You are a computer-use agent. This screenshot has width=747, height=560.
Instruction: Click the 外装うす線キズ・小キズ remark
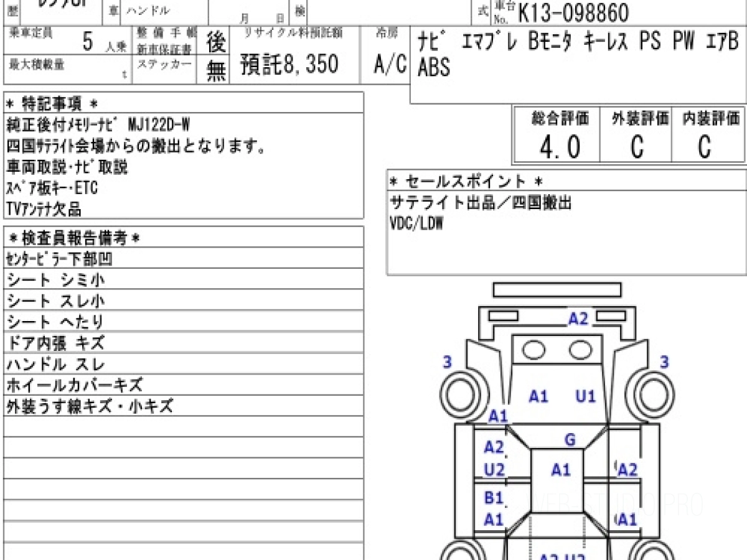(90, 407)
